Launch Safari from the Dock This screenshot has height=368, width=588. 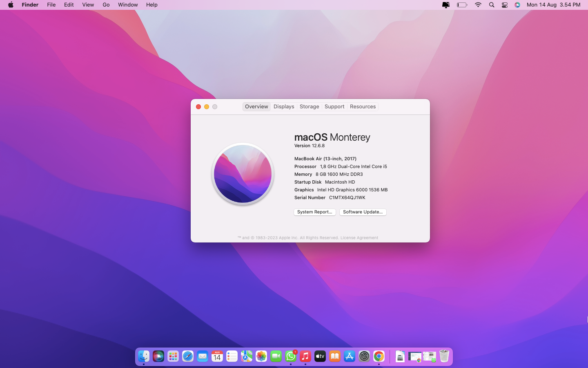point(188,357)
